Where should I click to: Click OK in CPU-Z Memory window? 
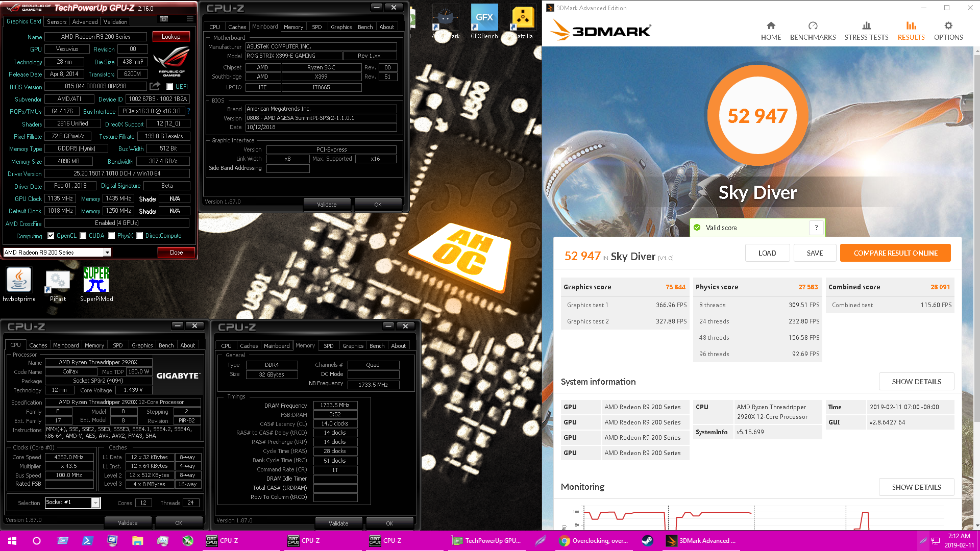[389, 523]
